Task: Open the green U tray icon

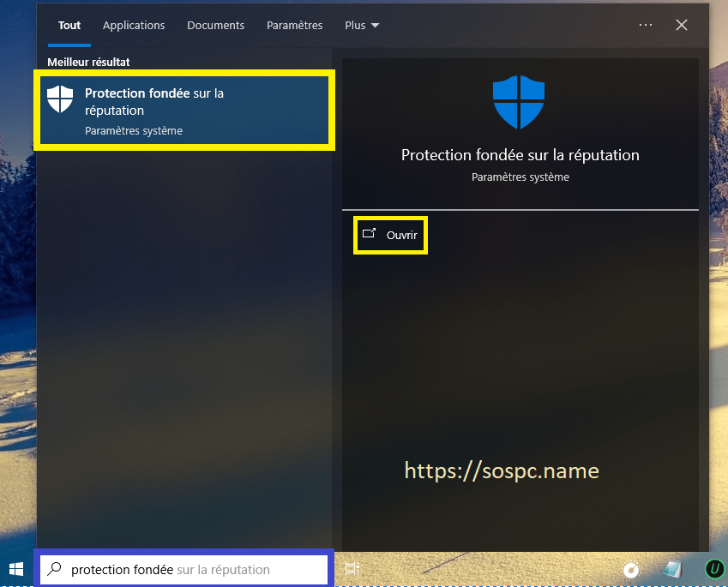Action: click(x=713, y=569)
